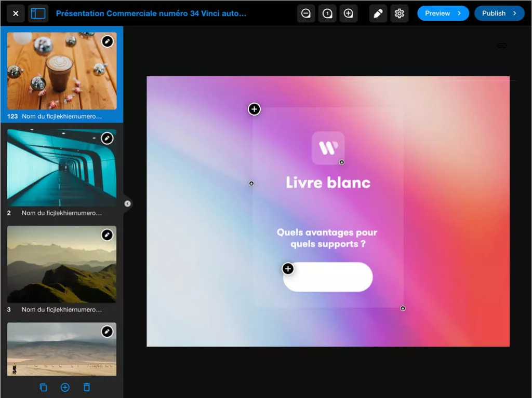Screen dimensions: 532x398
Task: Select the 'Quels avantages pour quels supports ?' text
Action: pyautogui.click(x=327, y=238)
